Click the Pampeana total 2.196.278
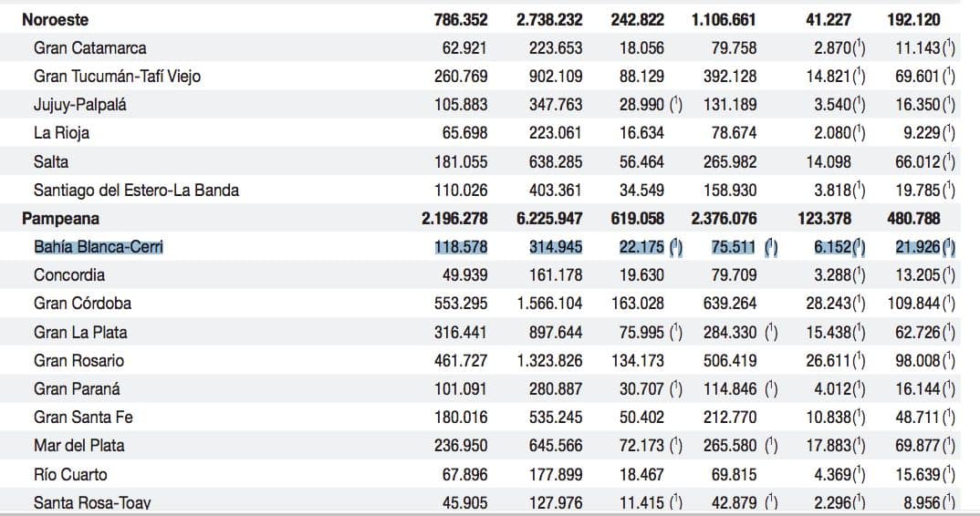Viewport: 980px width, 516px height. (x=454, y=219)
